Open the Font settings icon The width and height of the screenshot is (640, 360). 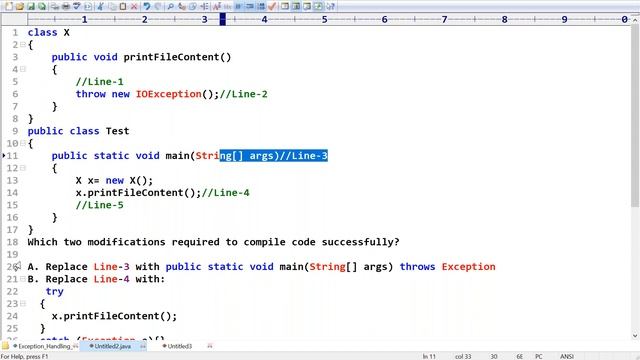click(x=217, y=7)
